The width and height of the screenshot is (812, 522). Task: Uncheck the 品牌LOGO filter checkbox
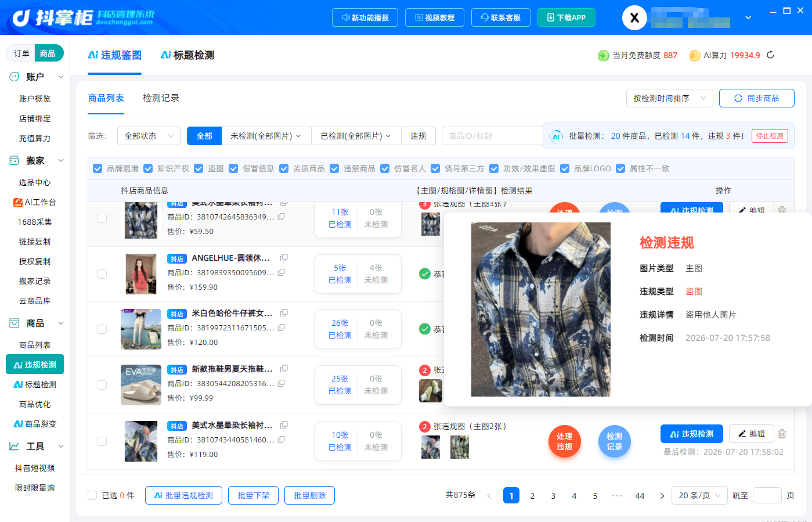tap(565, 168)
